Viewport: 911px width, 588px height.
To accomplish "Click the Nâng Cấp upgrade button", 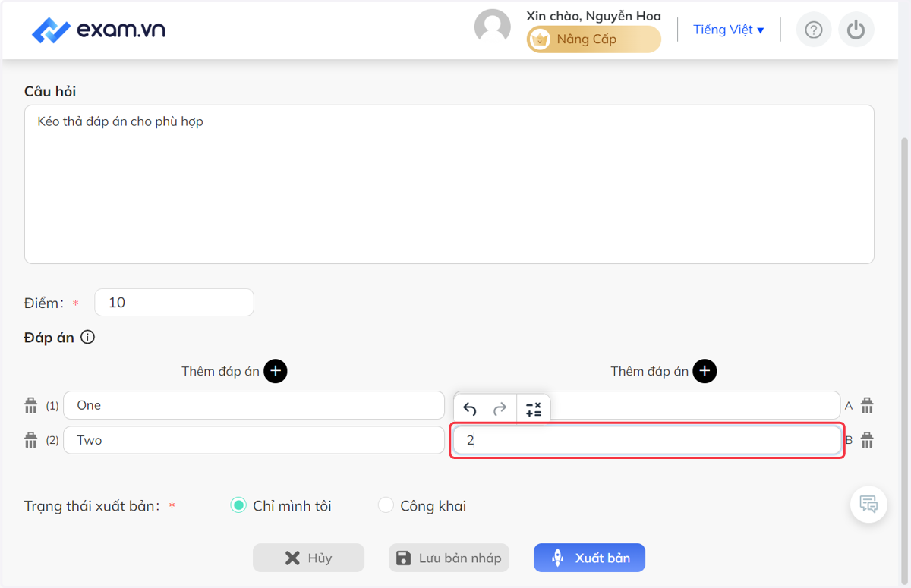I will pos(594,39).
